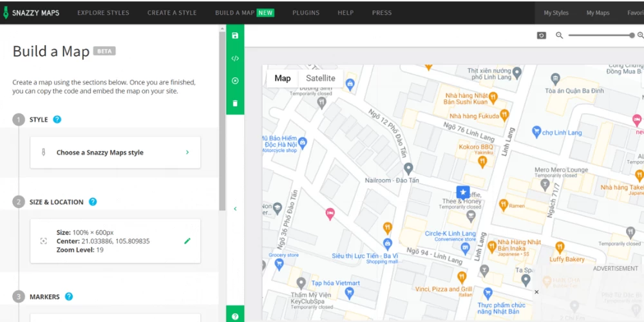Click the Snazzy Maps logo
This screenshot has width=644, height=322.
(x=31, y=12)
